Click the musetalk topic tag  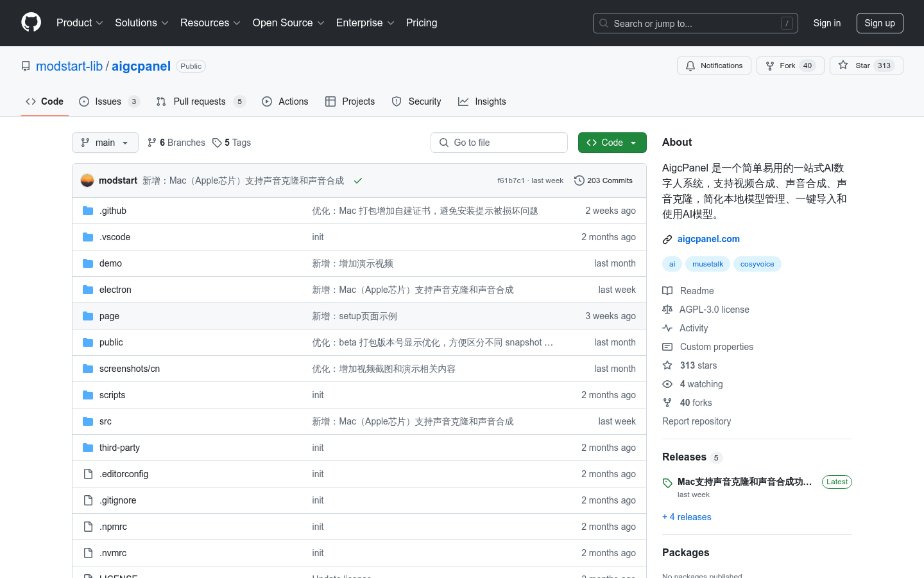click(x=708, y=264)
